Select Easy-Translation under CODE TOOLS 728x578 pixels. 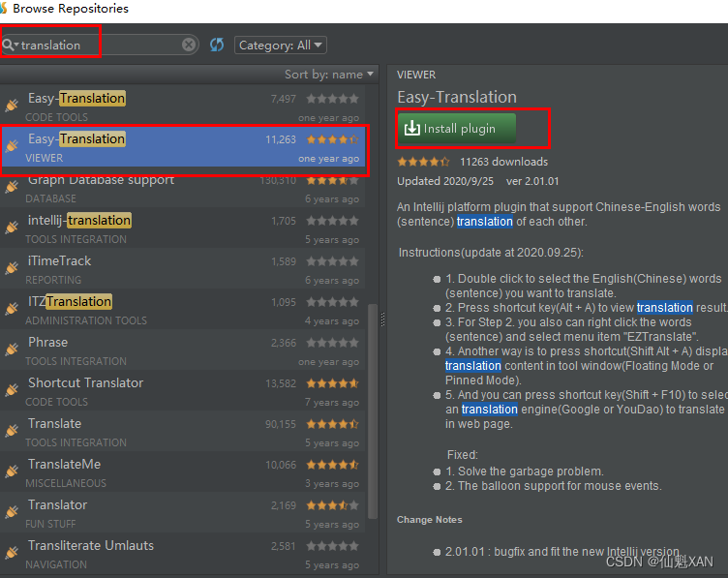click(182, 106)
